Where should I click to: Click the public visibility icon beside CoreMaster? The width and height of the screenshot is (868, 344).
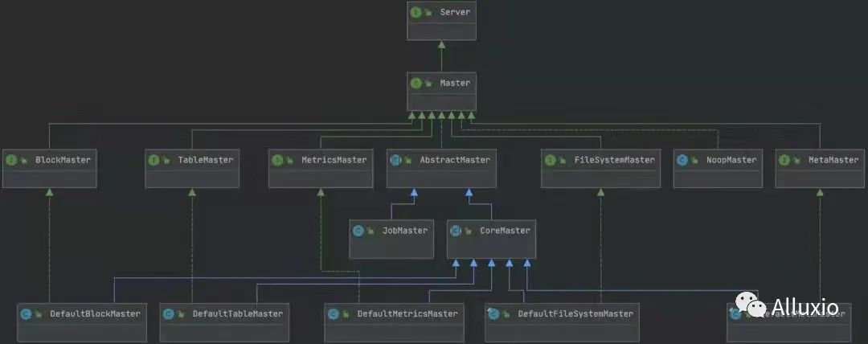tap(469, 231)
